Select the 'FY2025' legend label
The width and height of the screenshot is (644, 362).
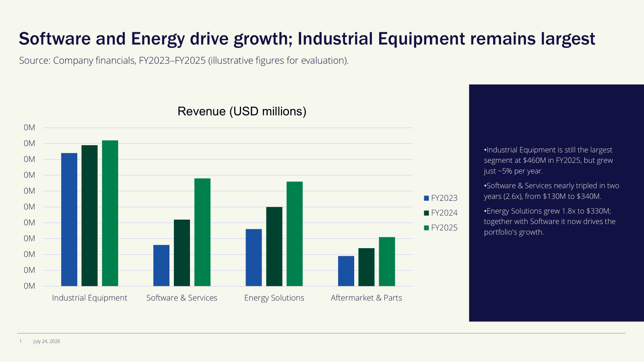444,228
